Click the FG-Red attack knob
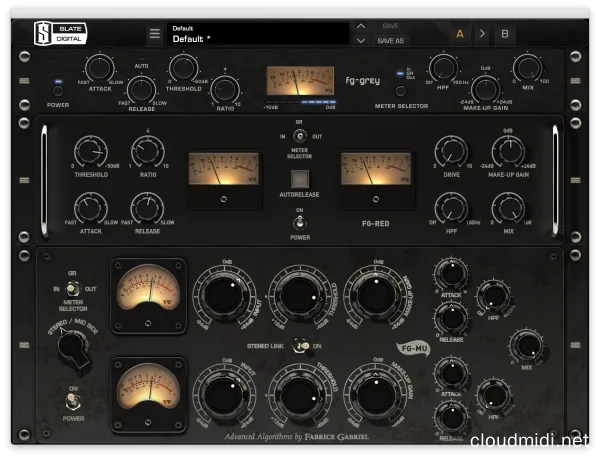The image size is (600, 458). (91, 209)
